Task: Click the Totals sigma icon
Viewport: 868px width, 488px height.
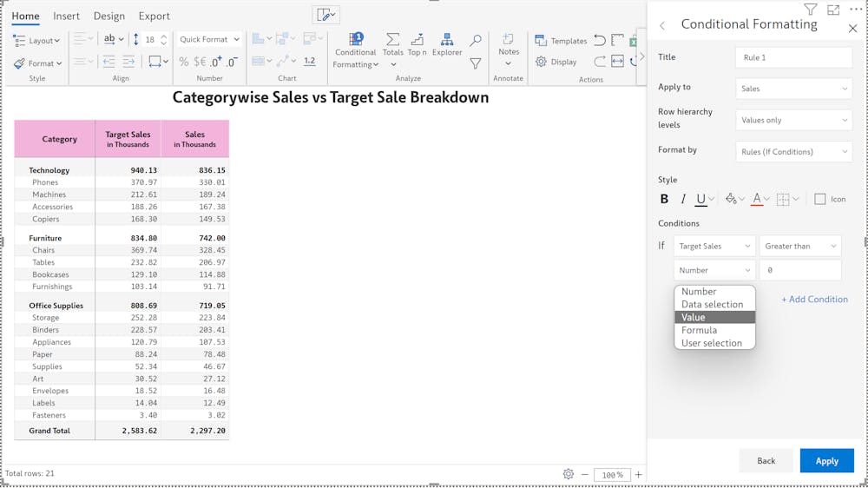Action: click(392, 39)
